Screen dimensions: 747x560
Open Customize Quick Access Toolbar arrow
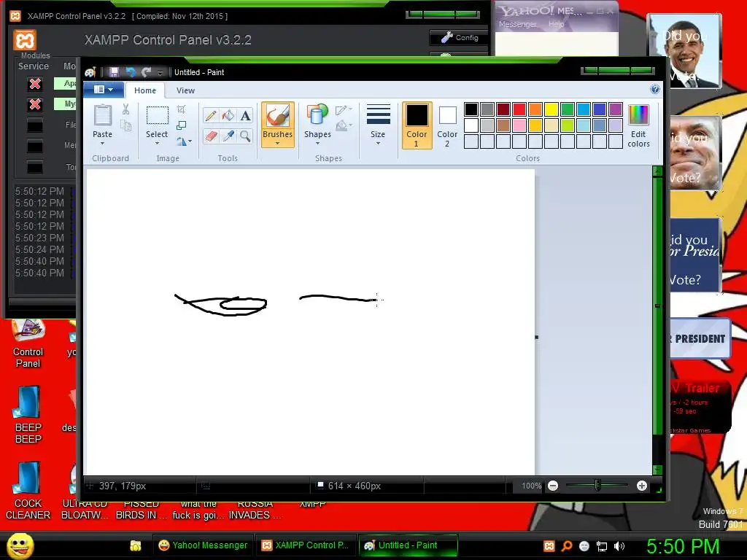pos(160,72)
